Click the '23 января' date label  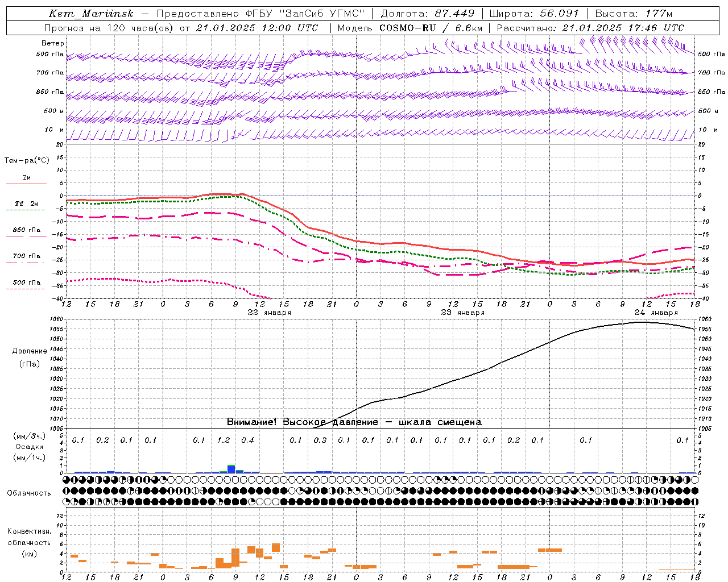click(463, 313)
